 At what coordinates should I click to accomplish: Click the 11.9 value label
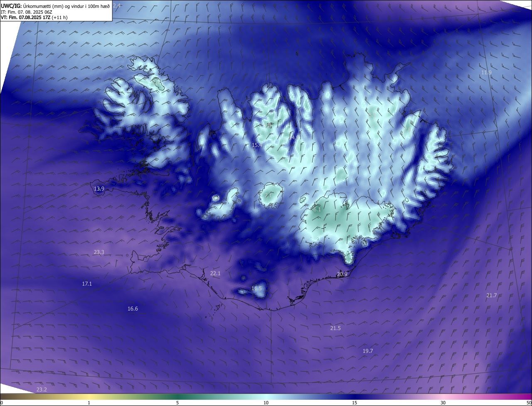[x=486, y=72]
